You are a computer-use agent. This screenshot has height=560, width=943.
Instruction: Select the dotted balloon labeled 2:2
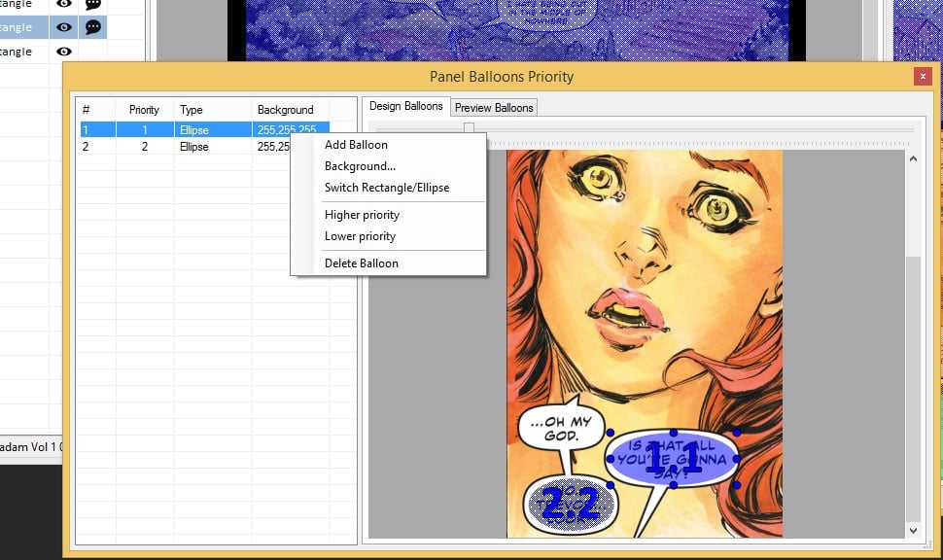coord(568,504)
